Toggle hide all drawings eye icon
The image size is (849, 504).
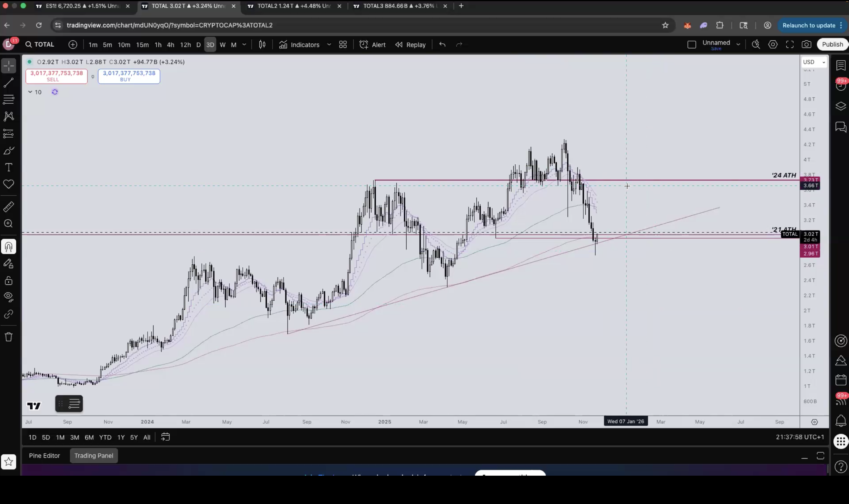(x=9, y=297)
